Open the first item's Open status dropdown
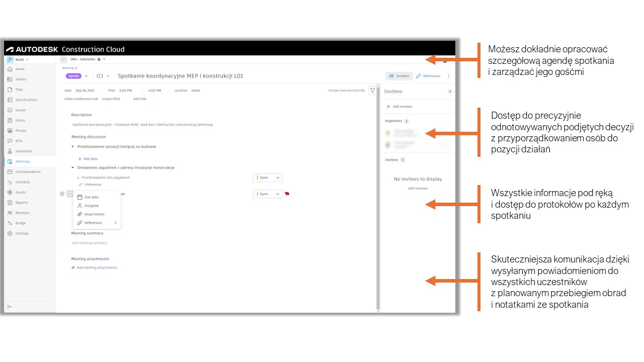 point(267,177)
